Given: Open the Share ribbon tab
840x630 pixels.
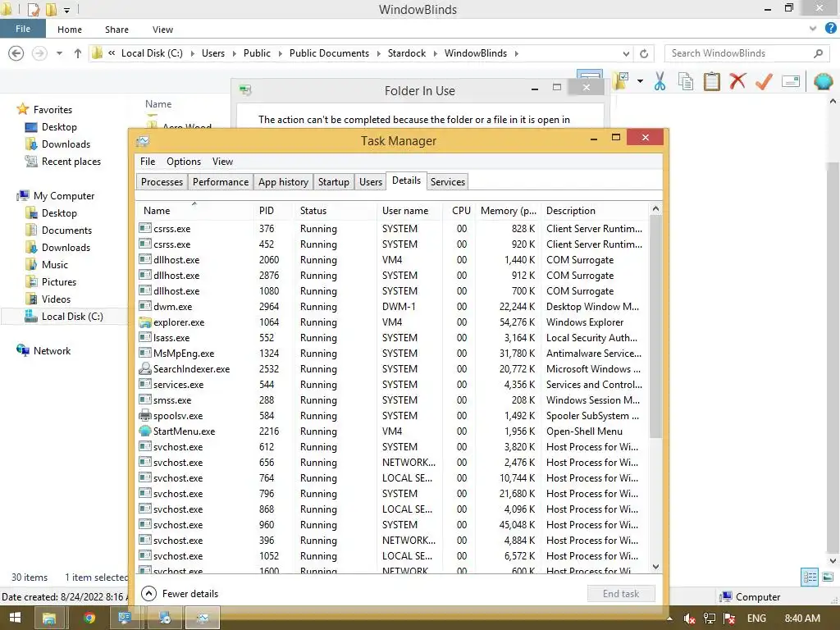Looking at the screenshot, I should (x=116, y=30).
